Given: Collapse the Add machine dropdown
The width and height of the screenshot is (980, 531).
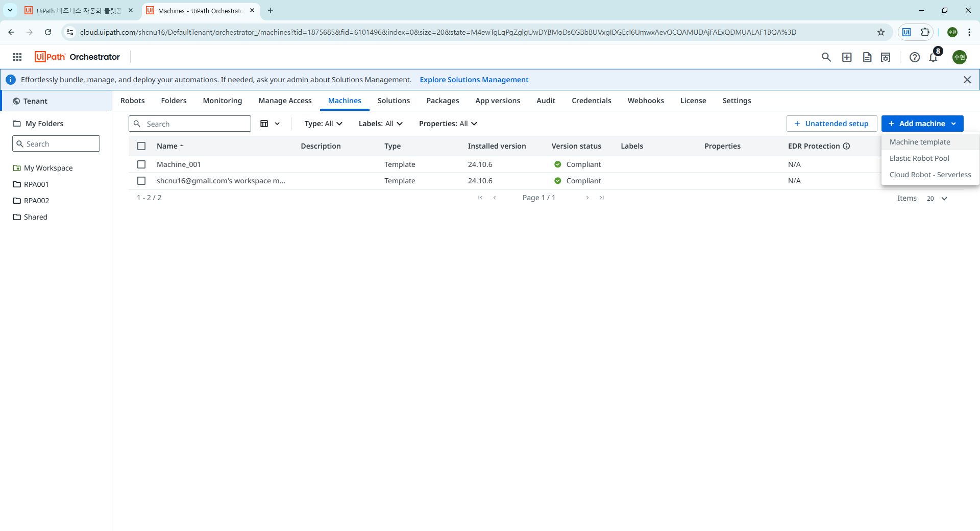Looking at the screenshot, I should [922, 124].
